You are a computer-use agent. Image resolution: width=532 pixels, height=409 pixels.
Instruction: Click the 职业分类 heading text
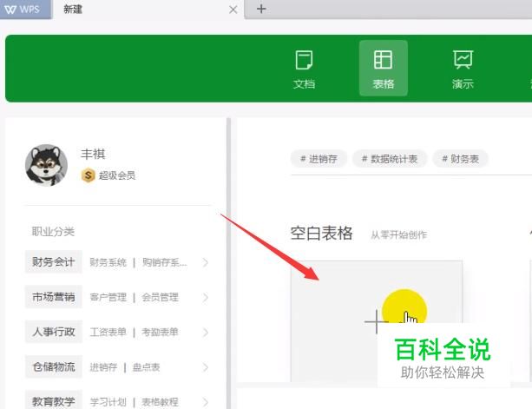[53, 232]
